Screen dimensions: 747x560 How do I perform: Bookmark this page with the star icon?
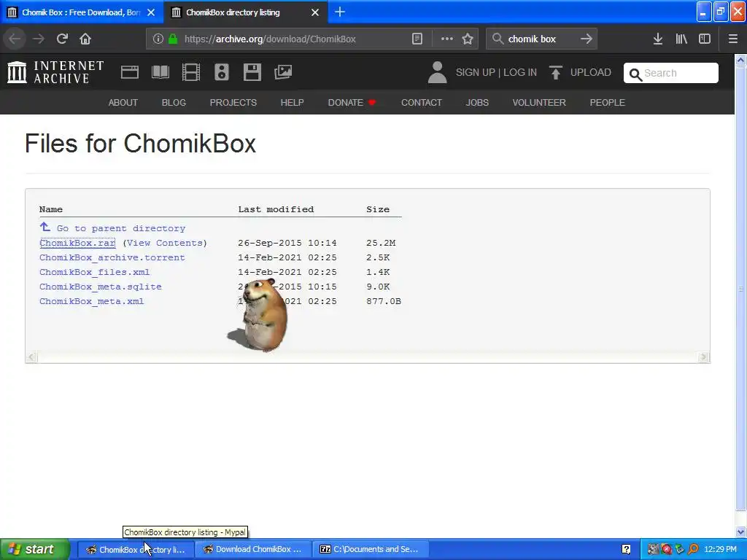coord(468,39)
